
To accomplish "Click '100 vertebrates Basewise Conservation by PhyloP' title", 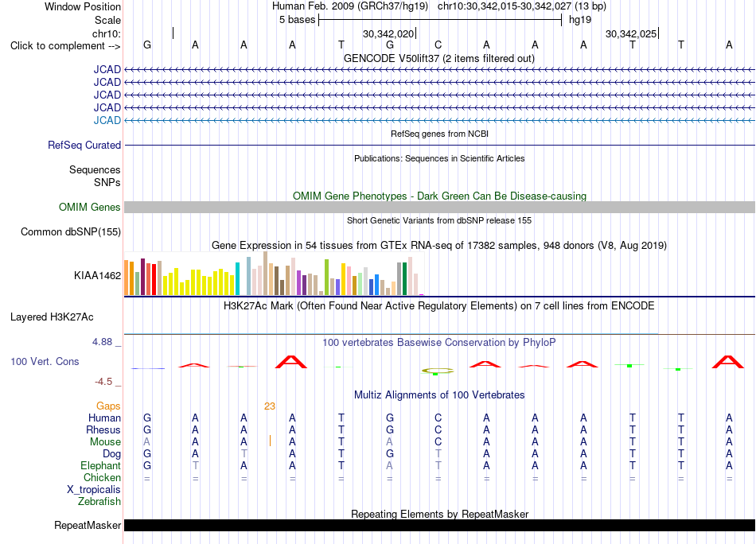I will pos(439,343).
